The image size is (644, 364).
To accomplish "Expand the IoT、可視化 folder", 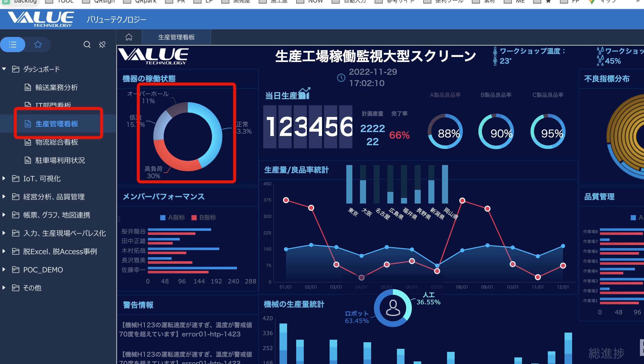I will 4,178.
